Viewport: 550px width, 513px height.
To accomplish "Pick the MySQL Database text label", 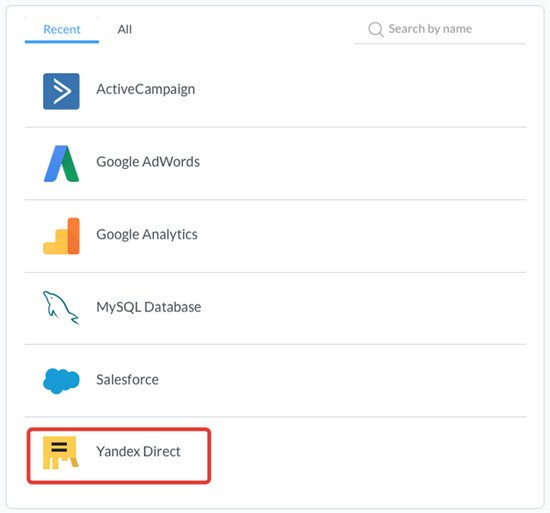I will [x=149, y=307].
